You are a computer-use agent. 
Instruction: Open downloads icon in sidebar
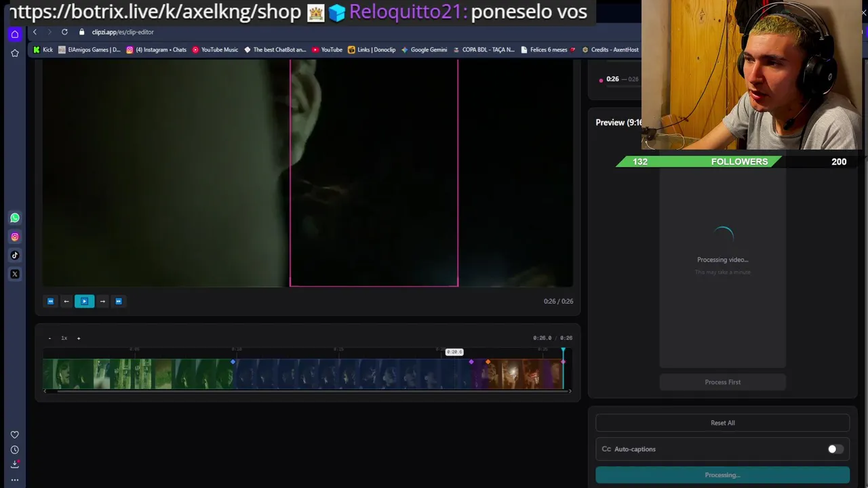point(14,464)
